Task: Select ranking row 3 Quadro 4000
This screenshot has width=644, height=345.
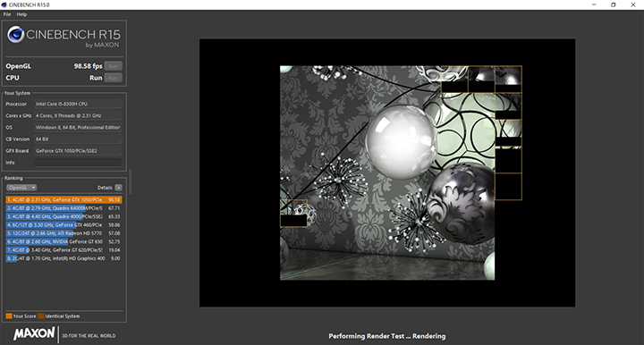Action: tap(64, 216)
